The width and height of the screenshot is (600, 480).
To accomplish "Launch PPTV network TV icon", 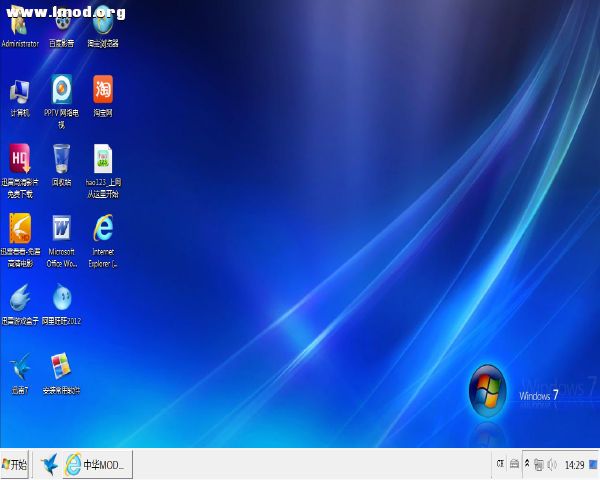I will tap(62, 92).
